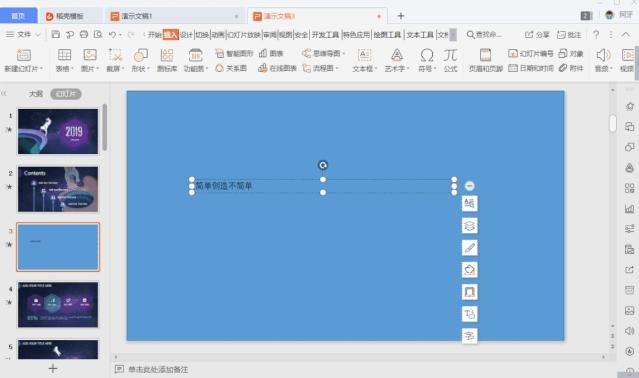The image size is (639, 378).
Task: Open a new document tab with plus
Action: (401, 16)
